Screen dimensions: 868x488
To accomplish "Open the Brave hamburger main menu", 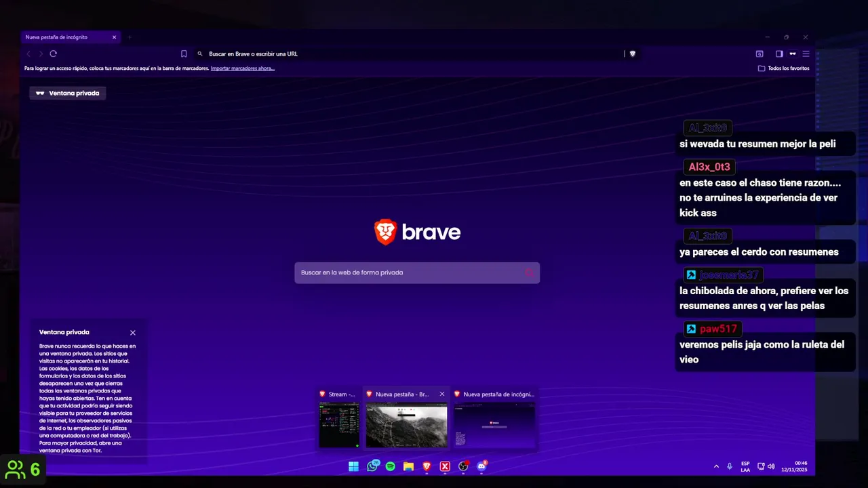I will tap(806, 54).
